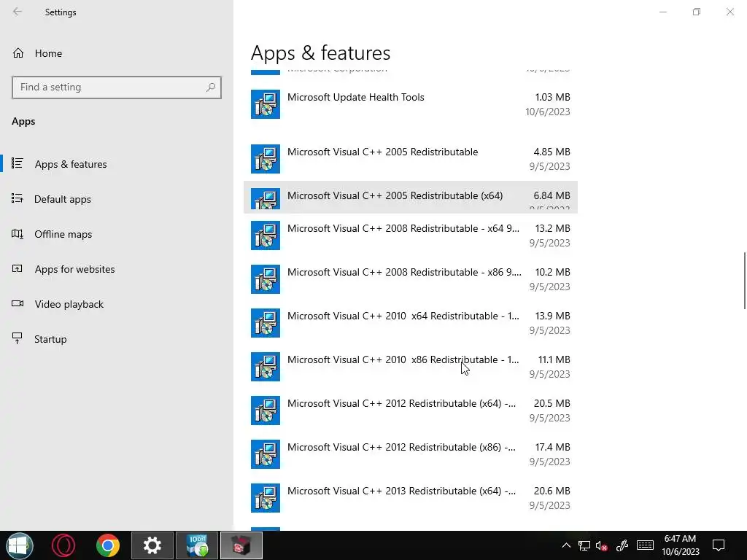Click icon of Visual C++ 2012 (x64) entry
The width and height of the screenshot is (747, 560).
pyautogui.click(x=266, y=411)
